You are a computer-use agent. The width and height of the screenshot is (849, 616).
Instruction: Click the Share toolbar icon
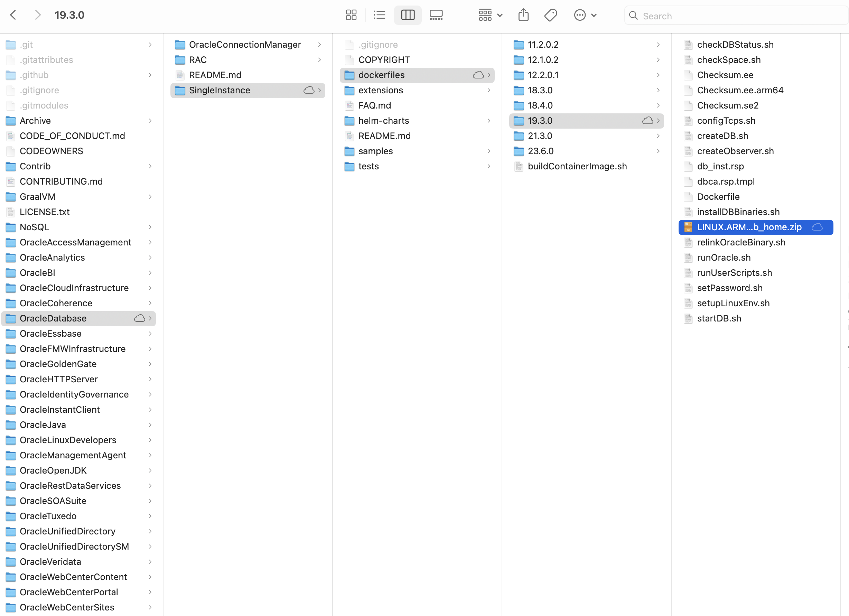pos(523,15)
